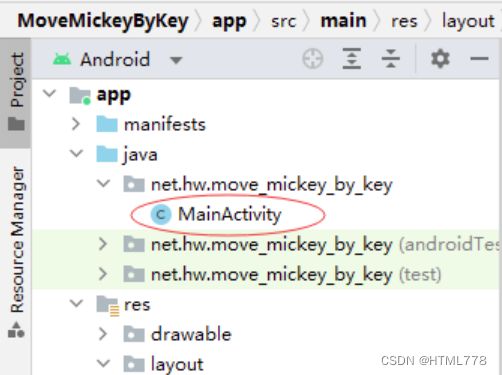Select net.hw.move_mickey_by_key (test) label
Viewport: 502px width, 375px height.
tap(296, 275)
